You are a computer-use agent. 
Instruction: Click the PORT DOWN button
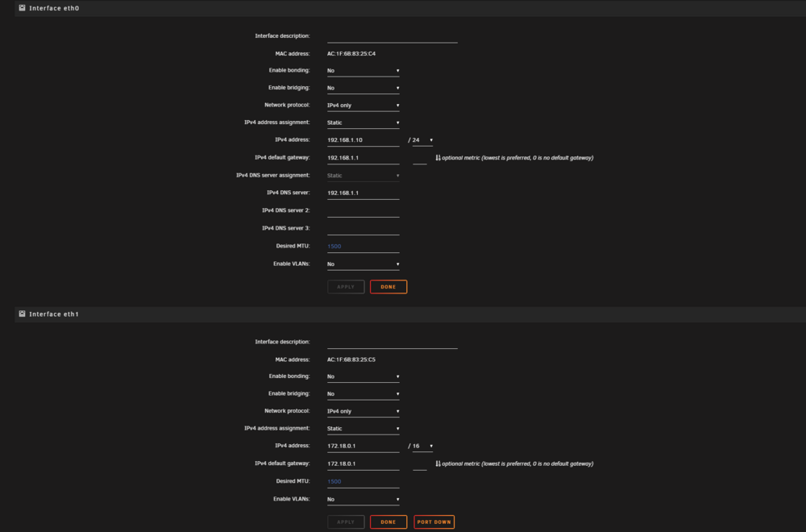434,522
